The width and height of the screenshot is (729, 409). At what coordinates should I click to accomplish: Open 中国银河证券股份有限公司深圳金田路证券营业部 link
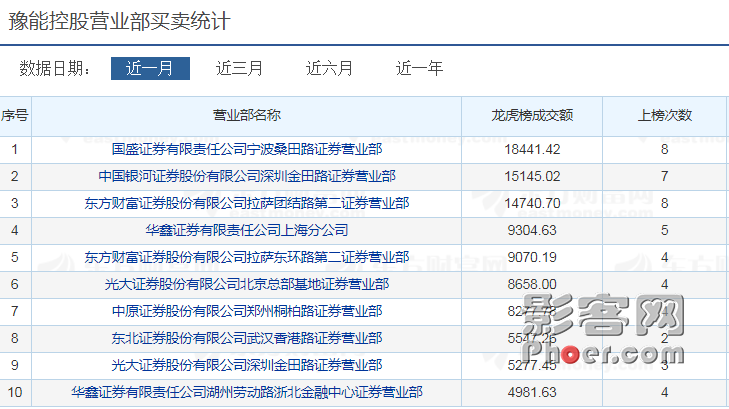[247, 176]
